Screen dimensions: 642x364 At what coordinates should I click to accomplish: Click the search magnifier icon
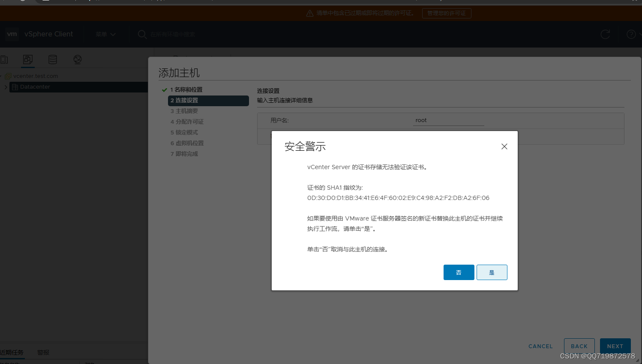[142, 34]
